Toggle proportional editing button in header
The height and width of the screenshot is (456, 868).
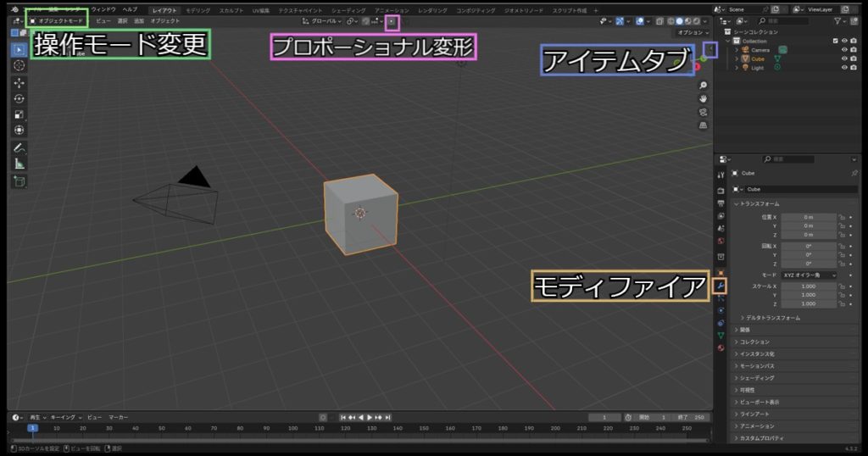392,21
